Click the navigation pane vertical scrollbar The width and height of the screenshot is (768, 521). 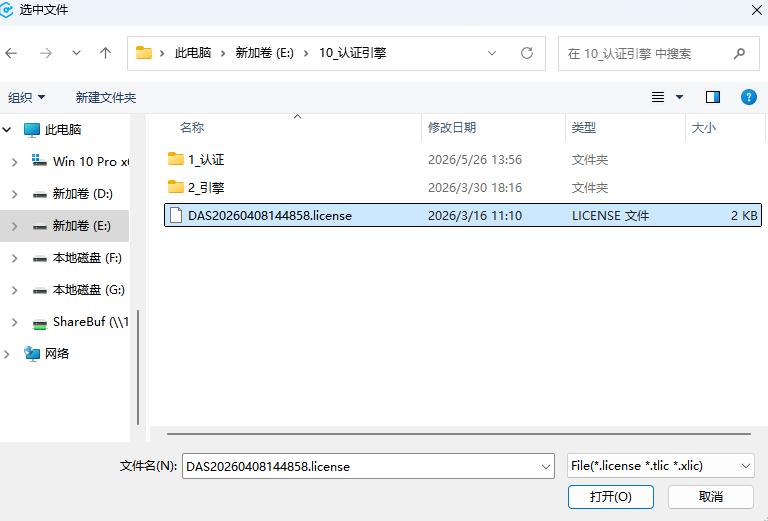[x=138, y=367]
